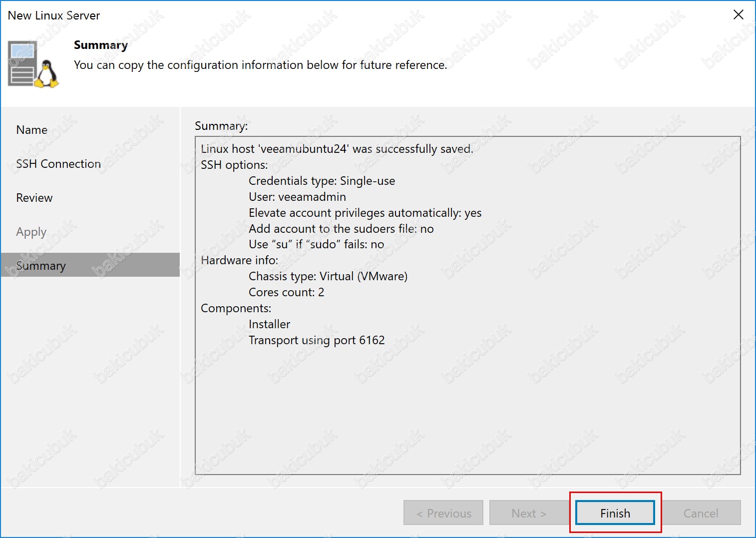Select the Summary step in sidebar

click(90, 265)
